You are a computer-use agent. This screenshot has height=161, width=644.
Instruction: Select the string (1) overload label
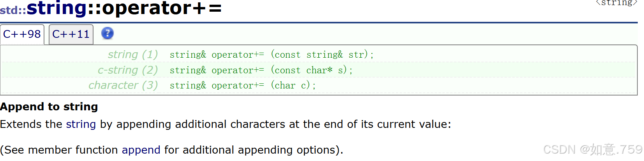133,55
